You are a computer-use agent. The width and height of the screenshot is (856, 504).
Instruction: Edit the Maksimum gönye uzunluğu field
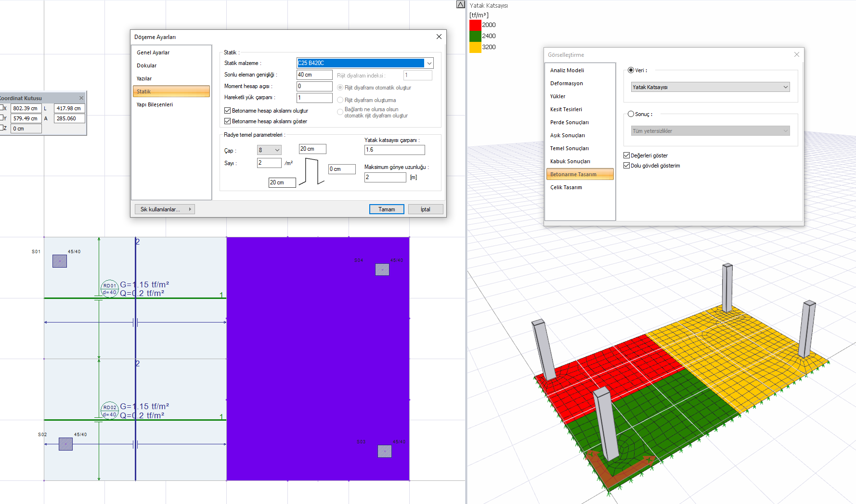click(385, 177)
